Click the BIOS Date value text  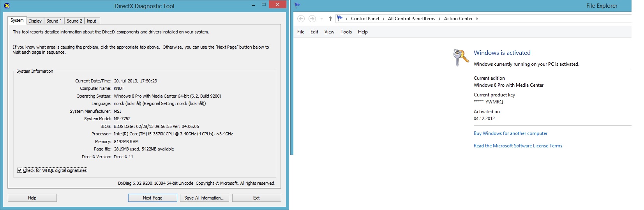tap(156, 126)
